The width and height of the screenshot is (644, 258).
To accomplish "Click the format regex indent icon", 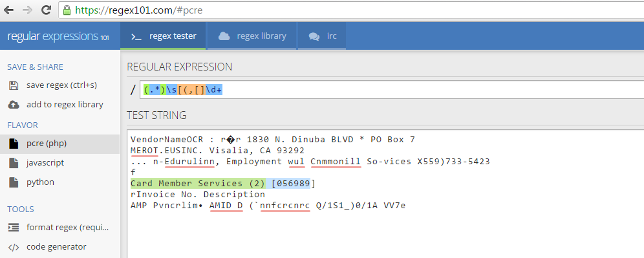I will pyautogui.click(x=14, y=227).
